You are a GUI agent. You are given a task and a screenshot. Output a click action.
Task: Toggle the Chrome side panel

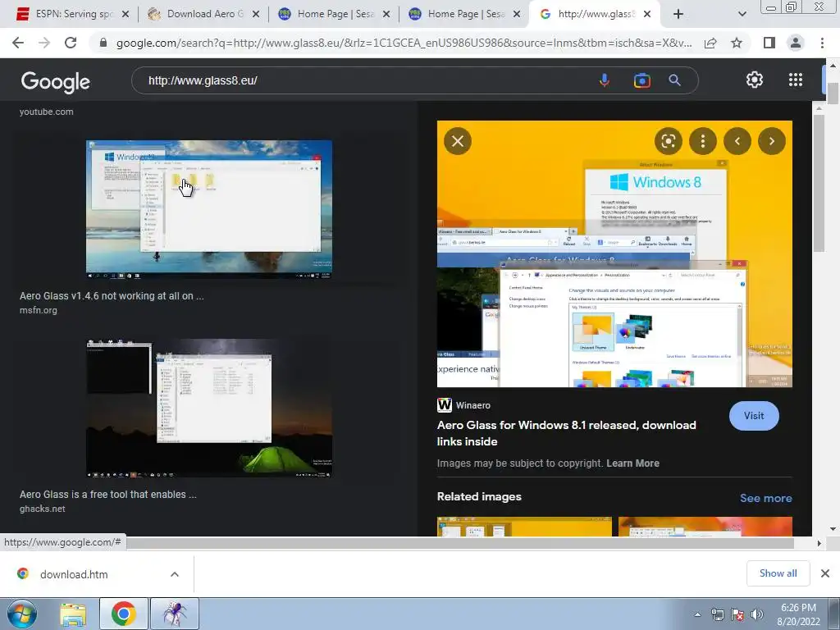769,43
